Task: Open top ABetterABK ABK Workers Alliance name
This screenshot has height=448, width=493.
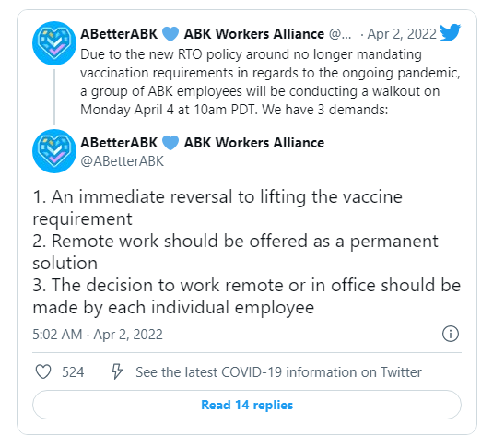Action: click(x=202, y=34)
